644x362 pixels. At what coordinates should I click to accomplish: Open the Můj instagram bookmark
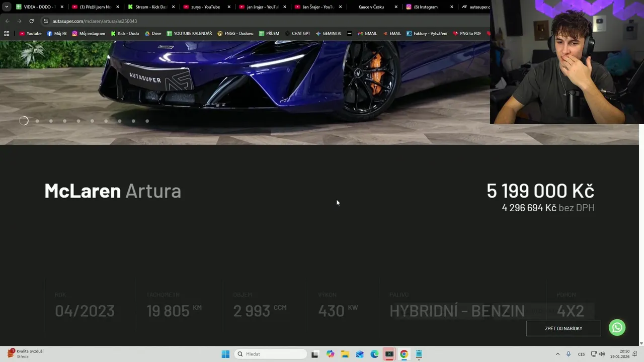pos(89,33)
